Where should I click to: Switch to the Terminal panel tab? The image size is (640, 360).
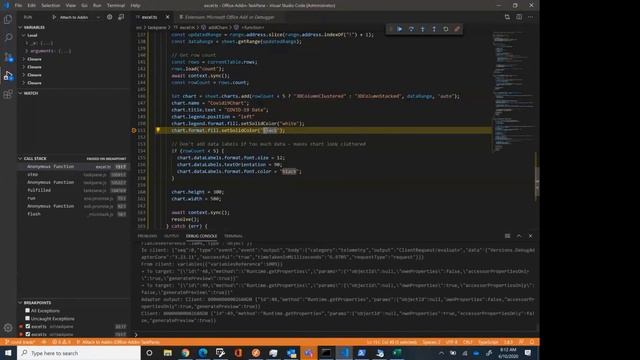pyautogui.click(x=233, y=236)
